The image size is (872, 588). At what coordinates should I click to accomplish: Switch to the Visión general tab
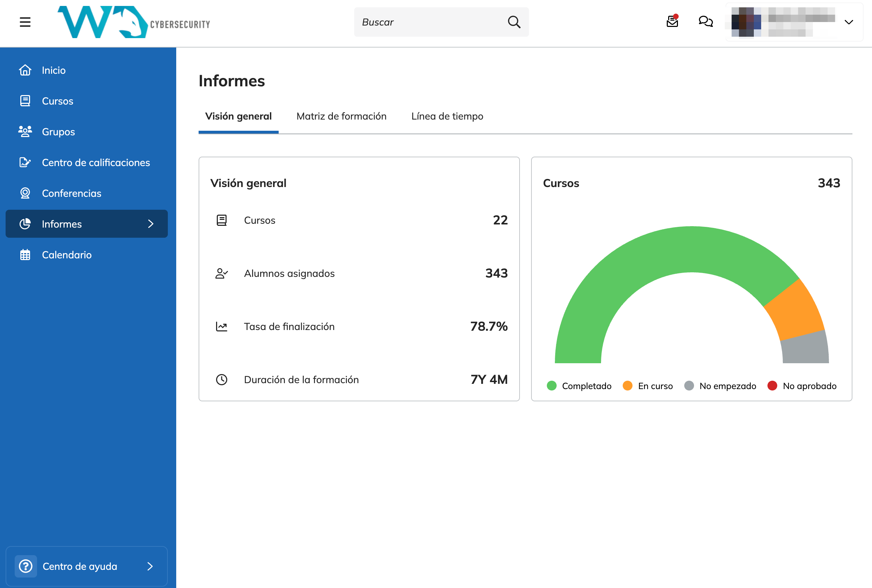238,116
